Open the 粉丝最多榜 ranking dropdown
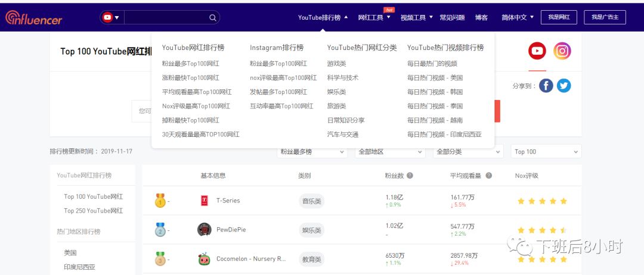644x275 pixels. 312,152
